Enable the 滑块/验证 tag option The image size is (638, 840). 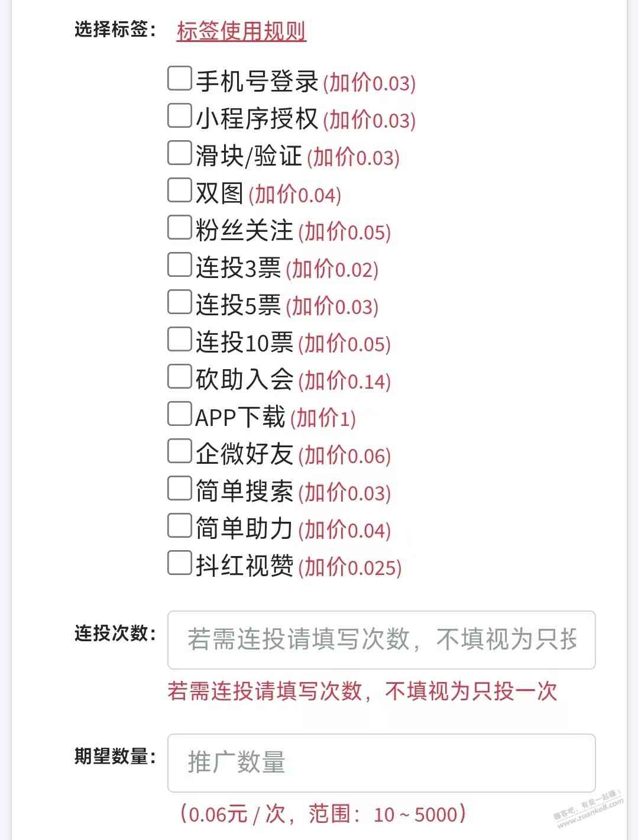[x=179, y=153]
